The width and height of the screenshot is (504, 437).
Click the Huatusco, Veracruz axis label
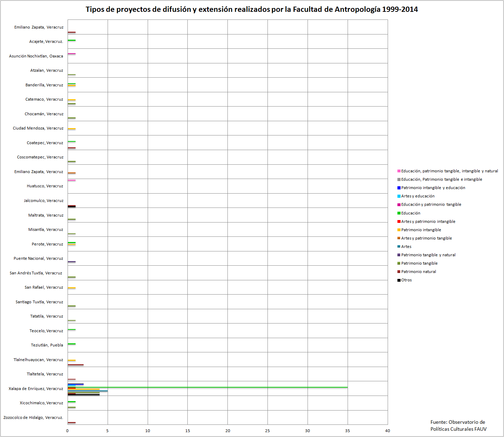tap(45, 186)
